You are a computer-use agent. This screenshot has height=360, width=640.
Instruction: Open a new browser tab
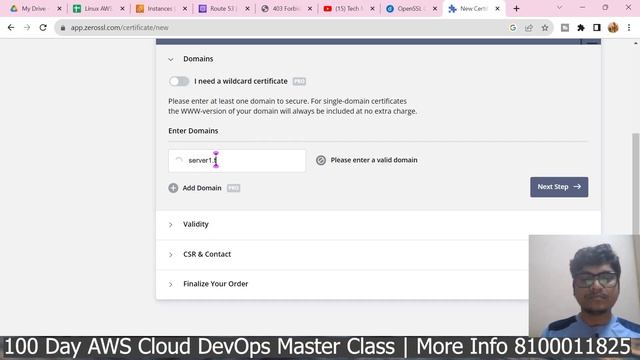[516, 9]
